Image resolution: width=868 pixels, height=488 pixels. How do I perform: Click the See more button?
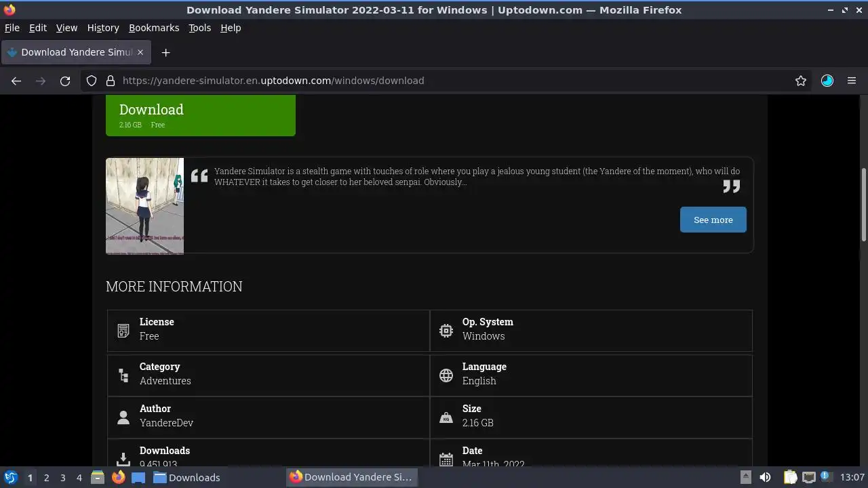coord(713,220)
